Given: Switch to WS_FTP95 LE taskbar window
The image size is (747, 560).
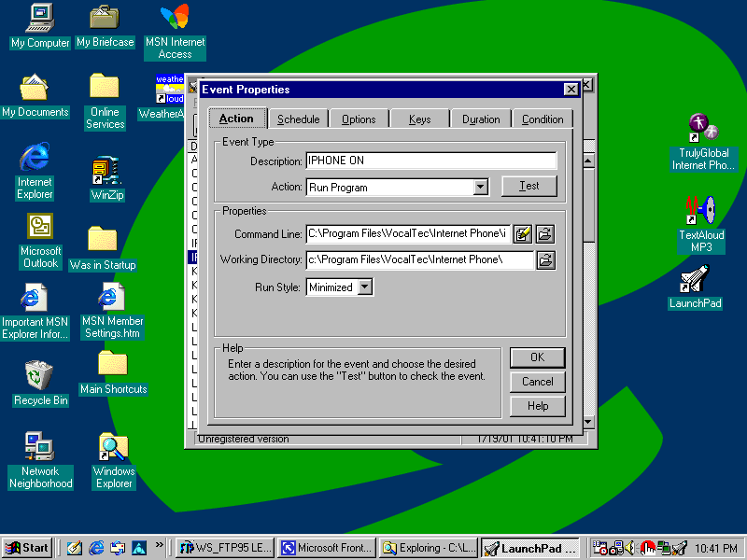Looking at the screenshot, I should point(224,548).
